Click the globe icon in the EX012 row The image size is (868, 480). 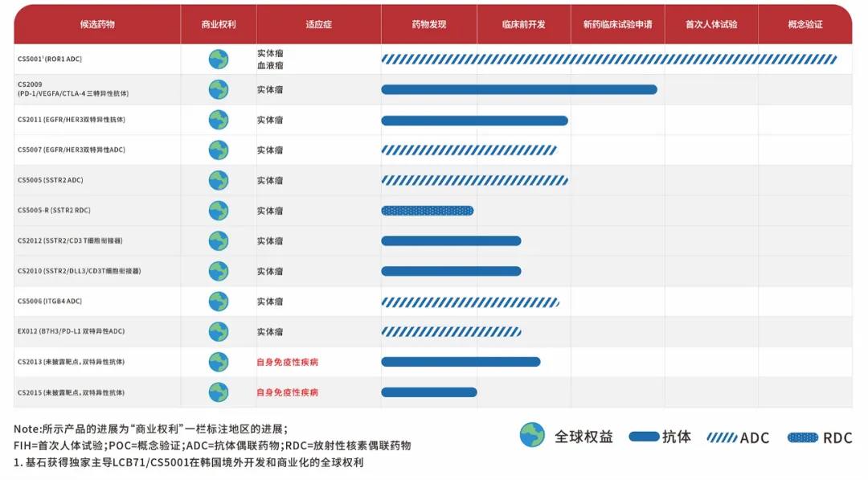coord(219,332)
